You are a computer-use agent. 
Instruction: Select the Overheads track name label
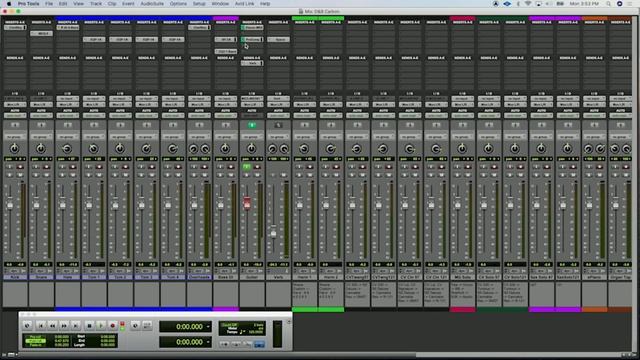[x=199, y=277]
